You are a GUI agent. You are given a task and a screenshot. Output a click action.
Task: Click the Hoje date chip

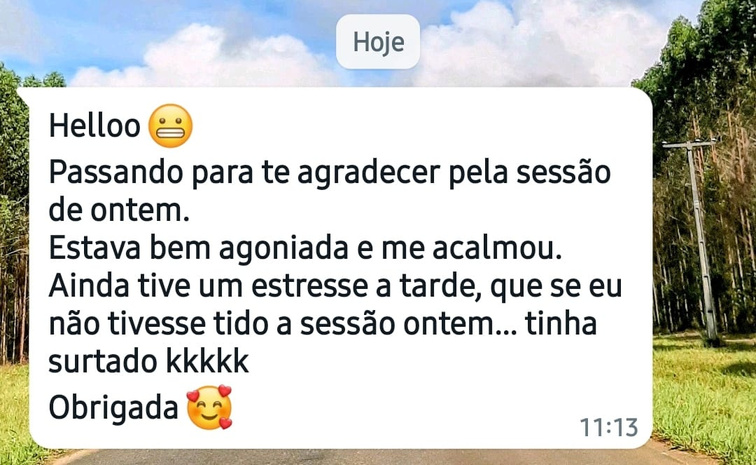point(378,41)
